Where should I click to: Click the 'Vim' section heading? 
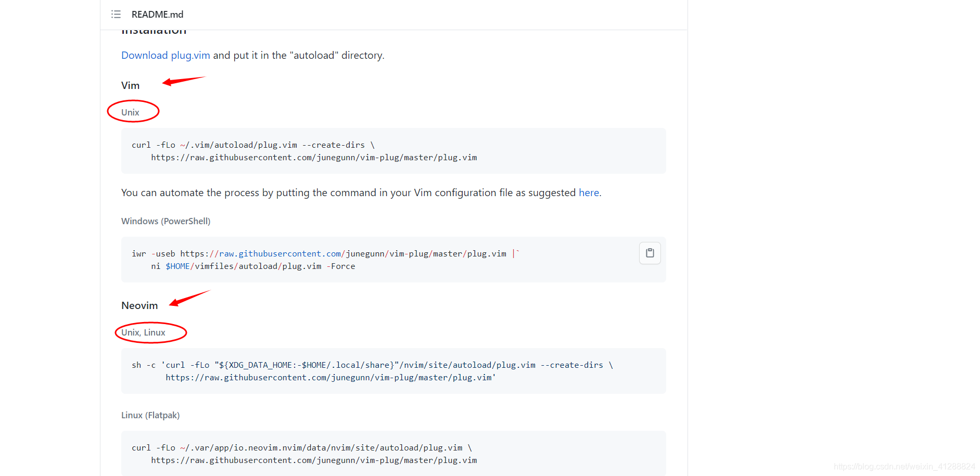(130, 85)
